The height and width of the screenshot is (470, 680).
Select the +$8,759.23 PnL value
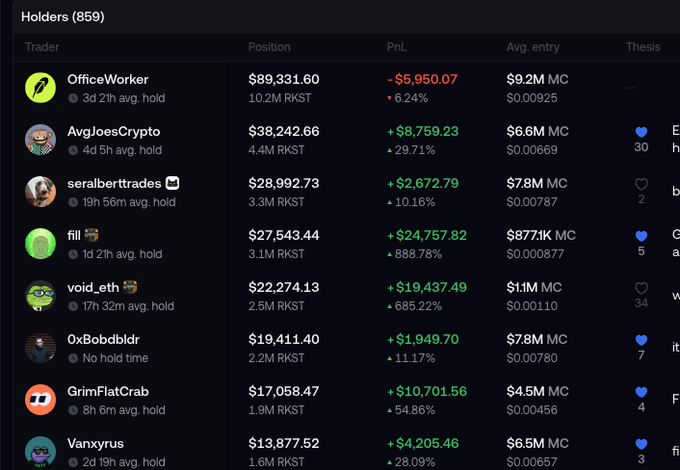pos(423,131)
